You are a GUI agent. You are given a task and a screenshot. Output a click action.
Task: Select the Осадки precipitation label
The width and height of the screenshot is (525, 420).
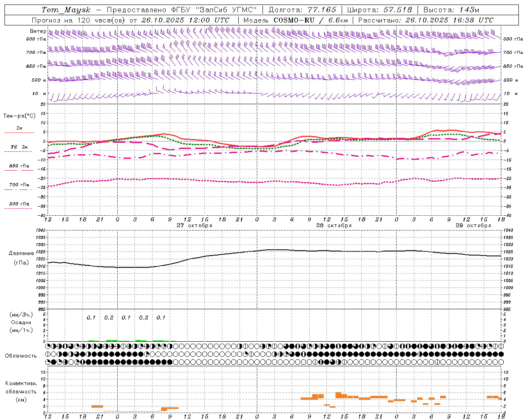pos(21,322)
